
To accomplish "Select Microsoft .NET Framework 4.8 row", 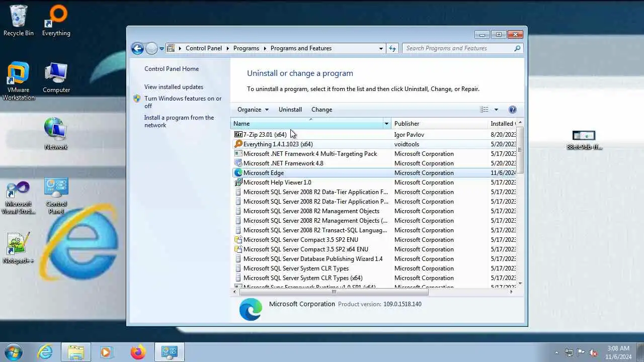I will [x=375, y=163].
